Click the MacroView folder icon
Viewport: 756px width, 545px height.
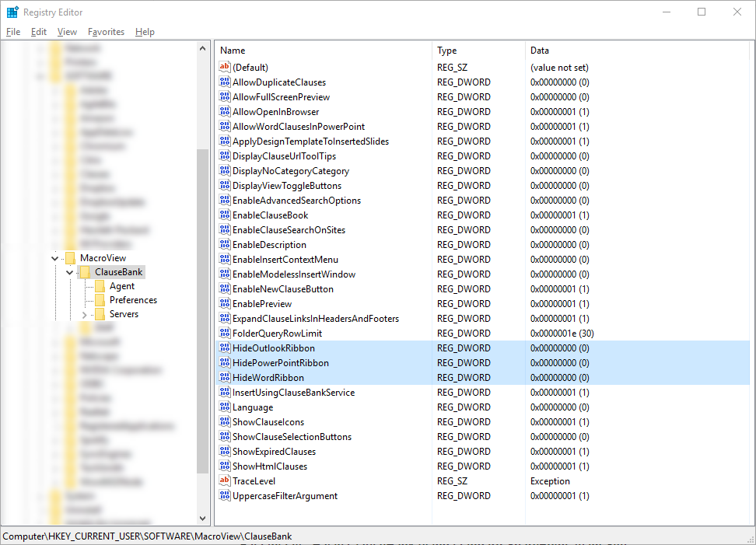click(x=71, y=258)
